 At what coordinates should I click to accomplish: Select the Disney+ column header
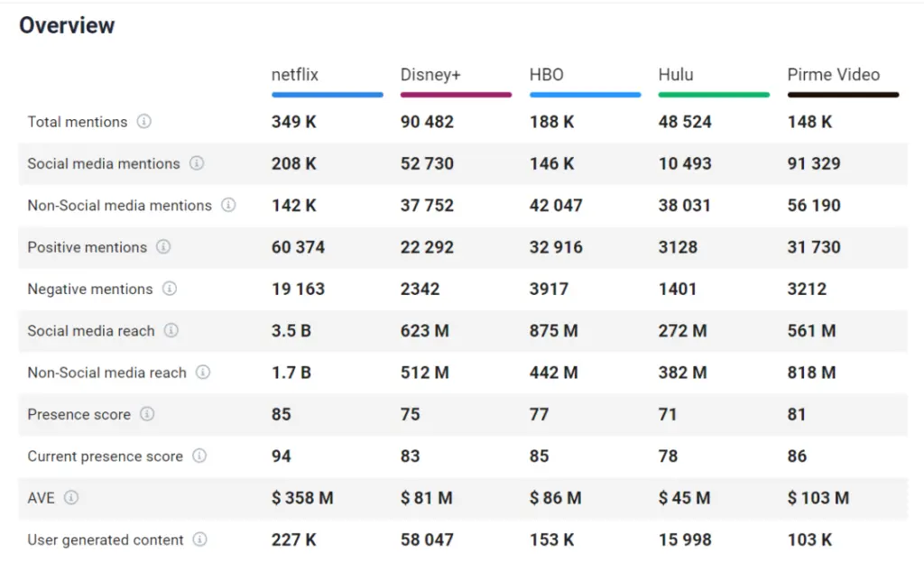[430, 75]
